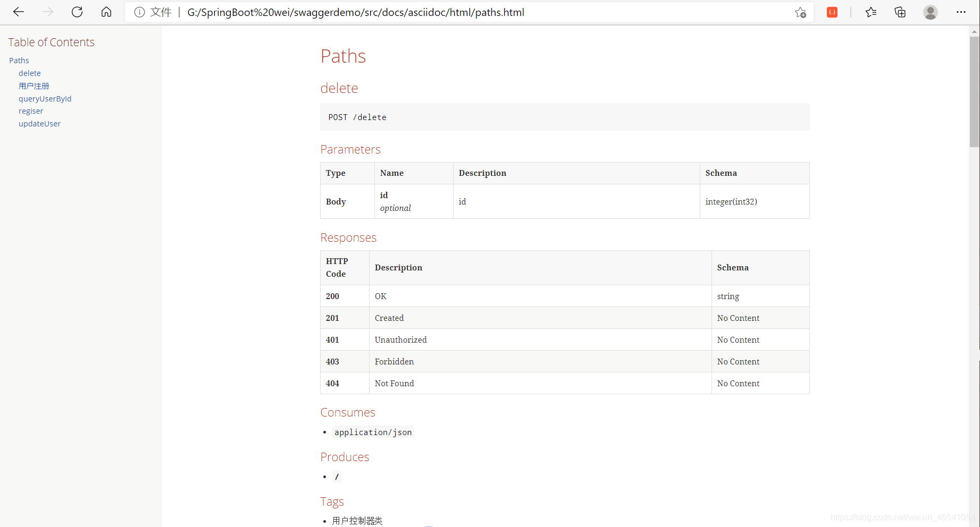
Task: Click the 404 HTTP code cell
Action: [345, 383]
